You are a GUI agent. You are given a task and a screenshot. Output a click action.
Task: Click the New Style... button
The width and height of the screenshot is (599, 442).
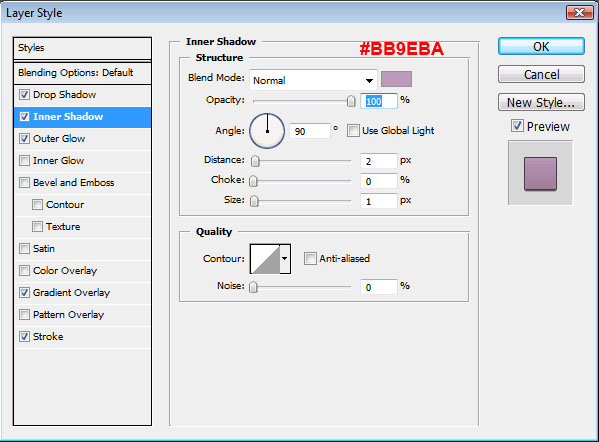(541, 102)
